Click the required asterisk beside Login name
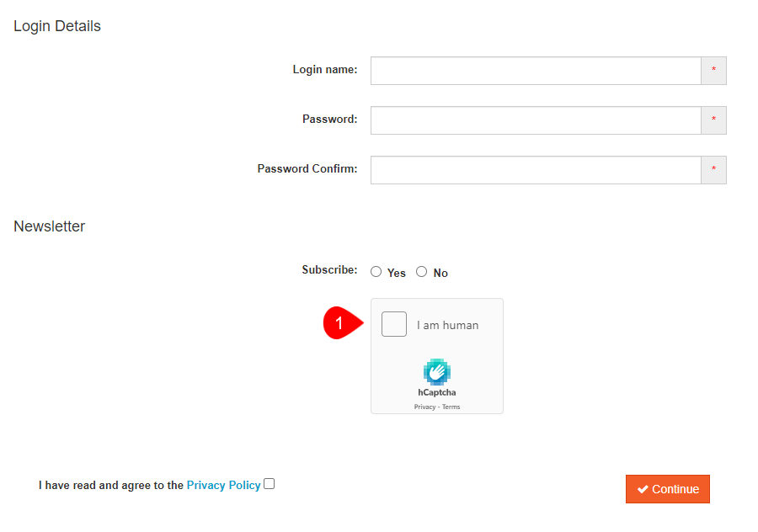Screen dimensions: 758x532 [713, 71]
